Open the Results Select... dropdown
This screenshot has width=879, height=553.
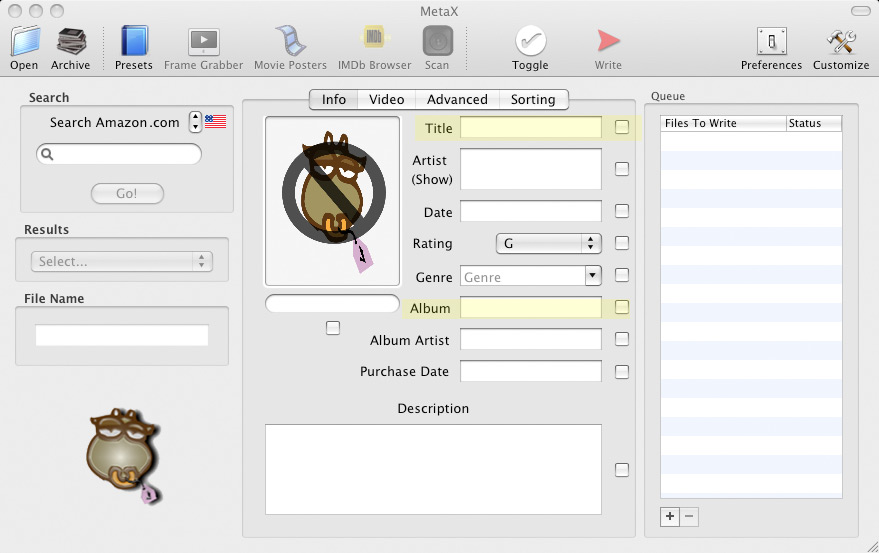(122, 261)
